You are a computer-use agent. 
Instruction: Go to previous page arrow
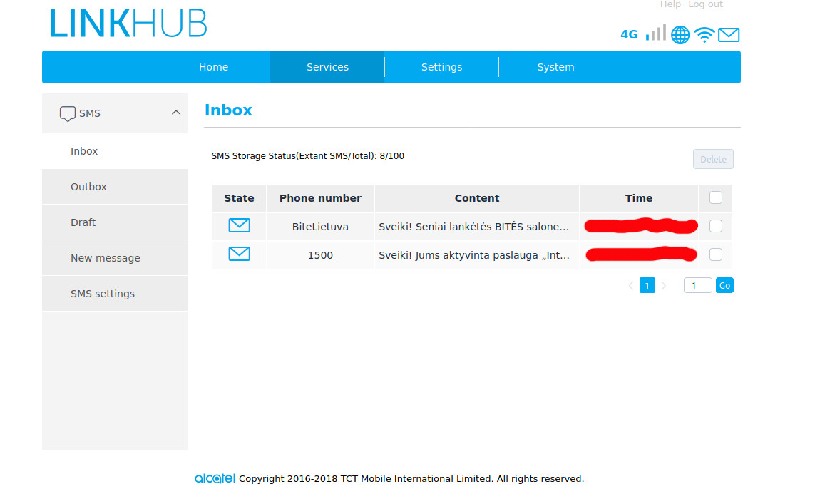click(631, 285)
